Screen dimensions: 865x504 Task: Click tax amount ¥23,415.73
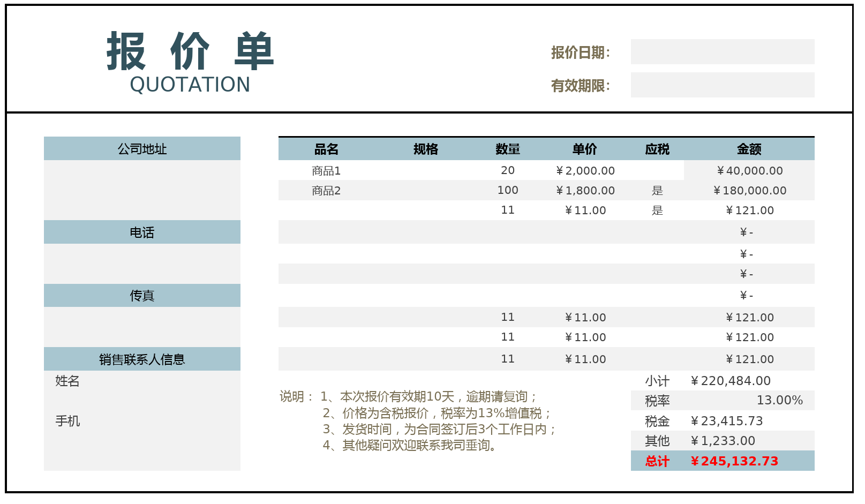tap(726, 421)
